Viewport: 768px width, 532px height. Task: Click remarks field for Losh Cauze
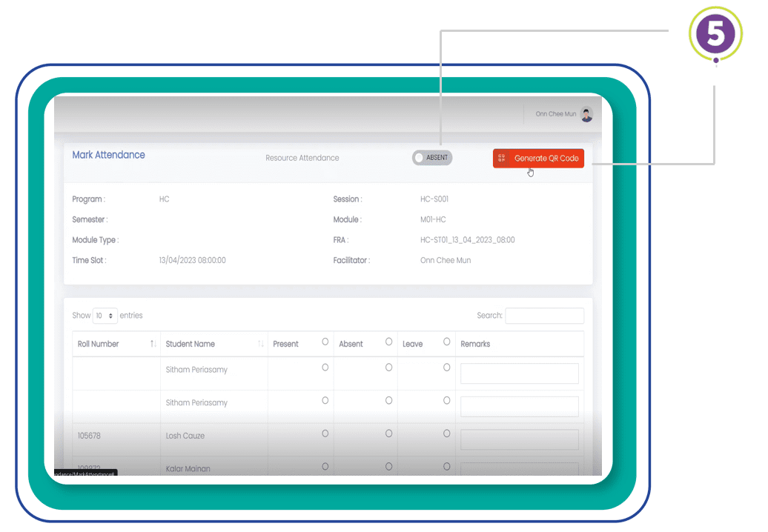pyautogui.click(x=519, y=439)
